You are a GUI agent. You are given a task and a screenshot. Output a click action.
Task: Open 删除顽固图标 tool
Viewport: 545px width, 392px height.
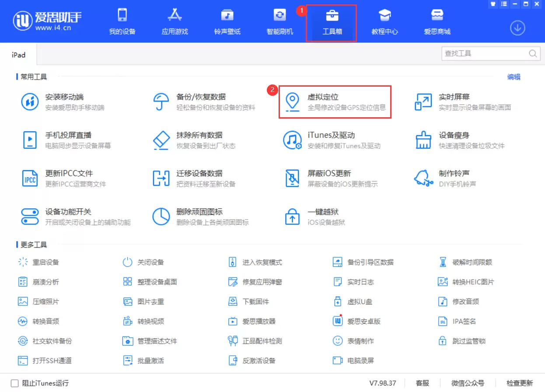(x=200, y=217)
